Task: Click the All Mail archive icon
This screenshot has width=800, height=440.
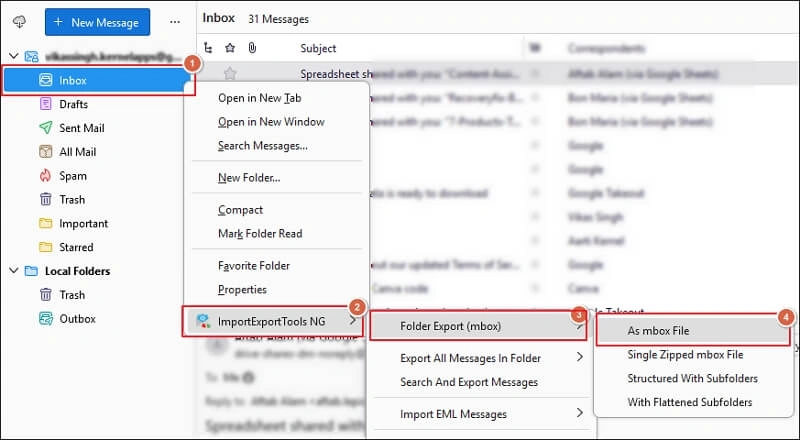Action: (x=45, y=152)
